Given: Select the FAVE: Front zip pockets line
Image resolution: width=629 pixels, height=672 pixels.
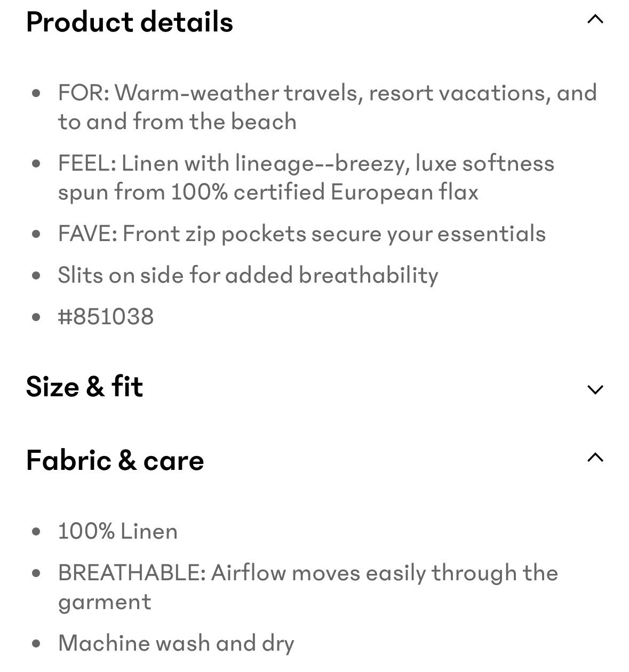Looking at the screenshot, I should click(301, 234).
